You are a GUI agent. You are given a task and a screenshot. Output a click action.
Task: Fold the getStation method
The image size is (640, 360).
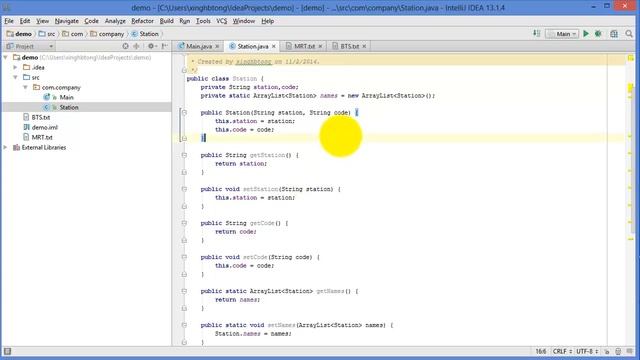(184, 155)
